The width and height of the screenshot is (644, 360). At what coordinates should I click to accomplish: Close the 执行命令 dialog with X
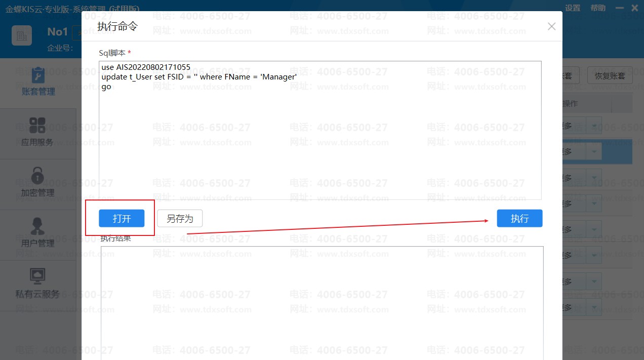tap(551, 26)
